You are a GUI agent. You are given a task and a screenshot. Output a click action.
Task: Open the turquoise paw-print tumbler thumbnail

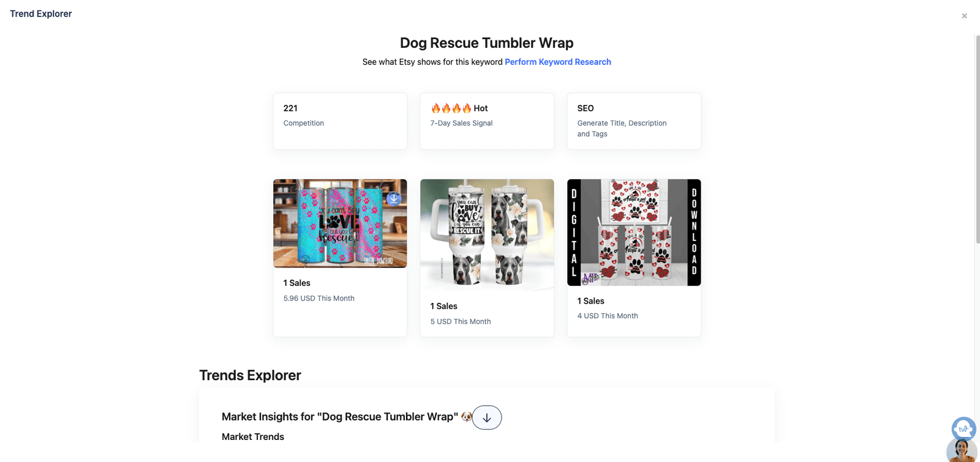340,223
